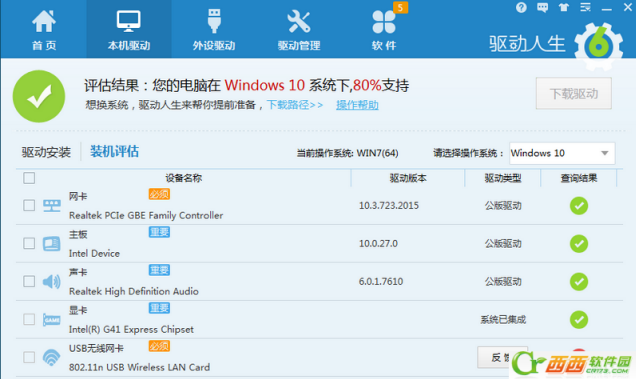Open the feedback chat bubble icon
This screenshot has height=379, width=636.
pyautogui.click(x=542, y=7)
